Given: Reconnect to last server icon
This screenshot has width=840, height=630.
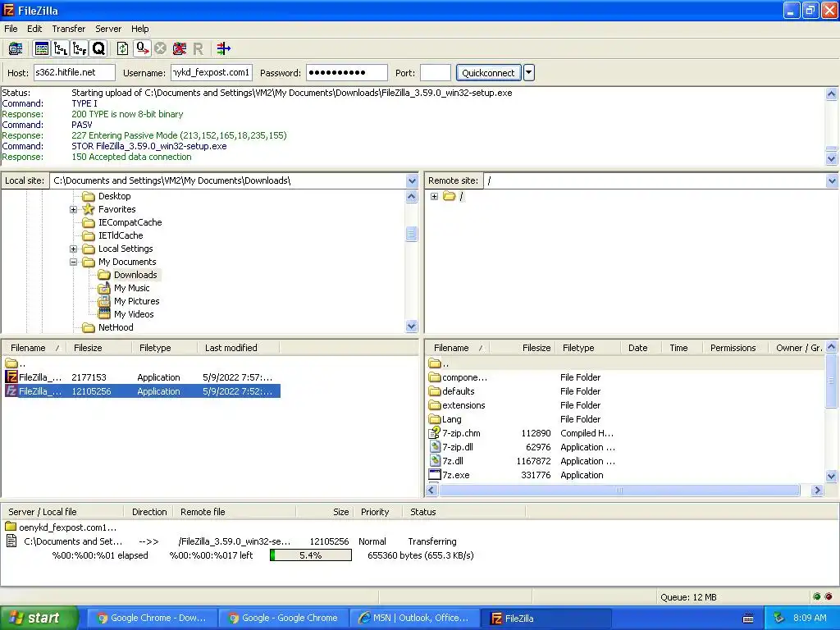Looking at the screenshot, I should [x=198, y=48].
